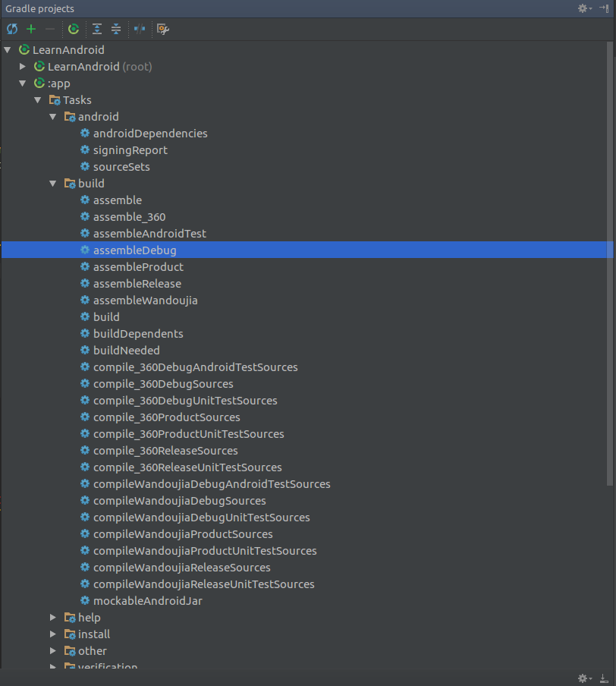The width and height of the screenshot is (616, 686).
Task: Collapse the LearnAndroid root node
Action: (x=7, y=49)
